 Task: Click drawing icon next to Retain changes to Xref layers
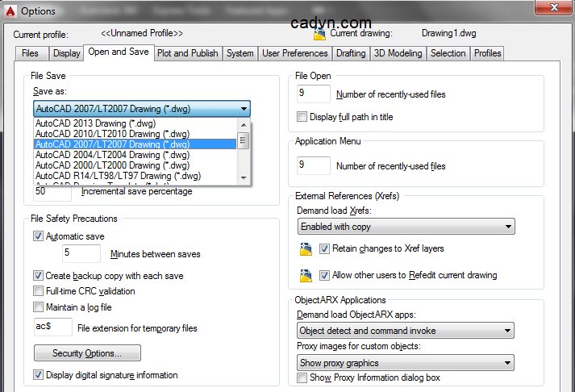coord(306,249)
